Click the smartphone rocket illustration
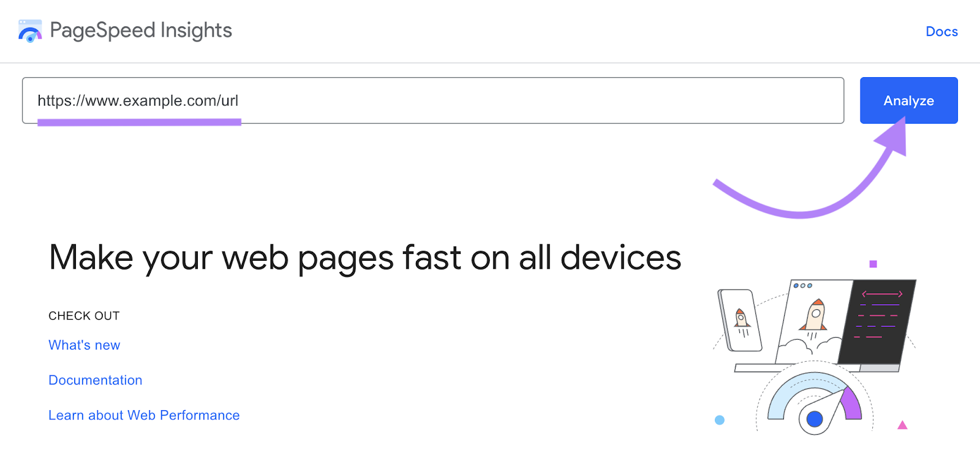The height and width of the screenshot is (472, 980). pos(741,318)
